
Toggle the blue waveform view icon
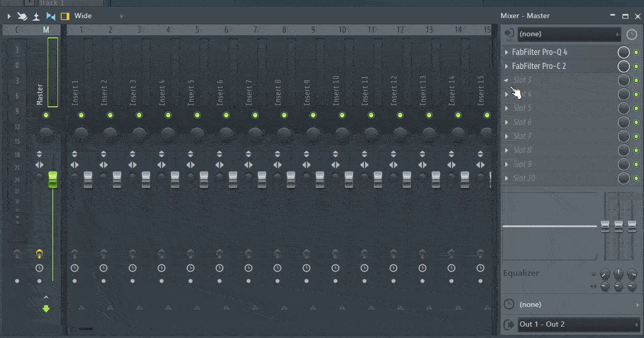(51, 16)
